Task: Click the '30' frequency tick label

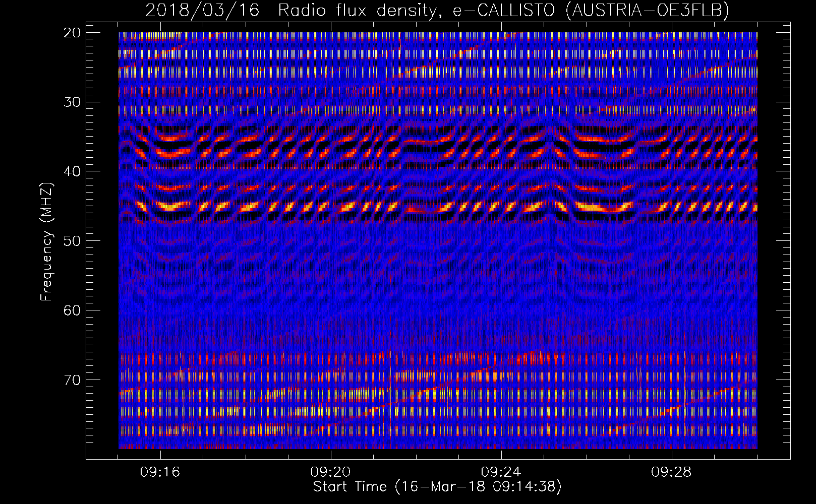Action: click(73, 102)
